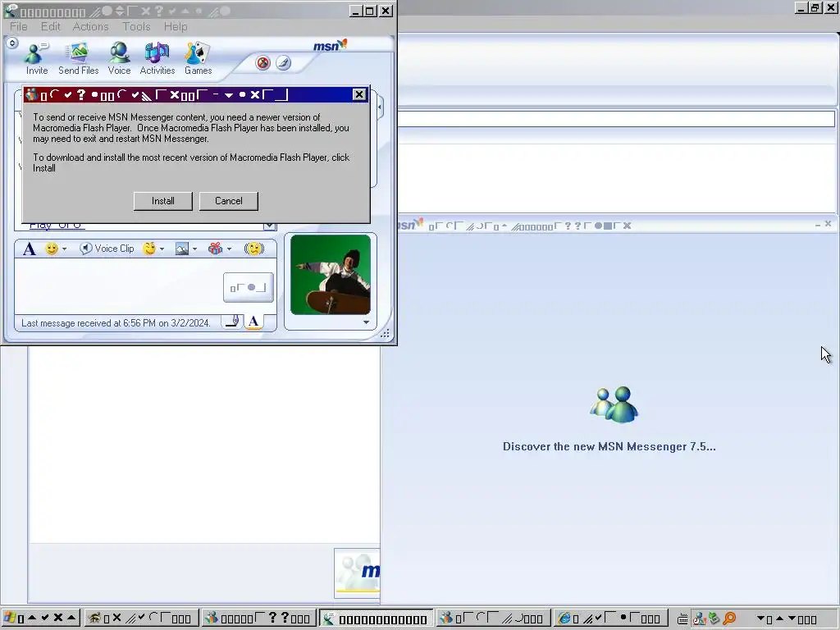Switch to the Internet Explorer taskbar button

[x=610, y=619]
